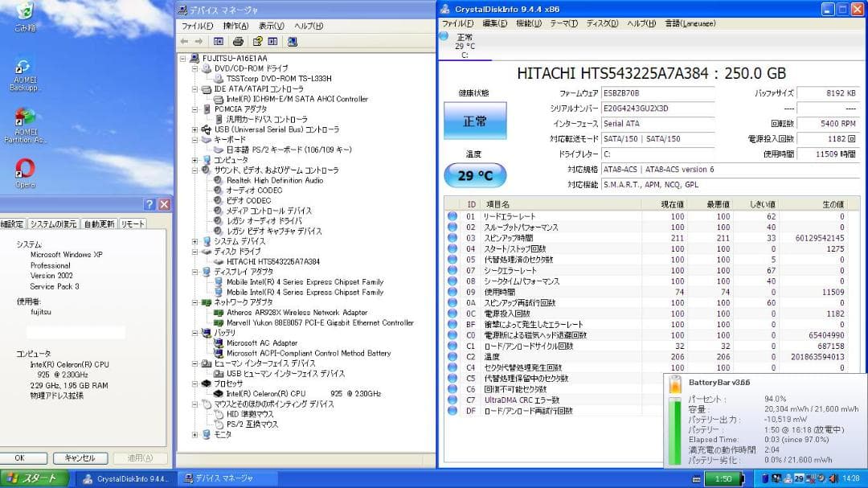Select Atheros AR928X Wireless Network Adapter
The height and width of the screenshot is (488, 868).
[x=297, y=313]
